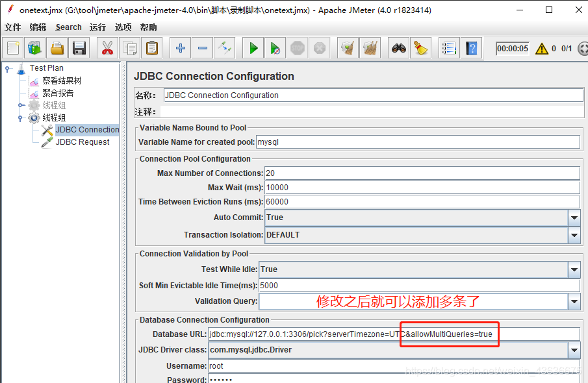The image size is (588, 383).
Task: Select 聚合报告 in the tree
Action: click(58, 93)
